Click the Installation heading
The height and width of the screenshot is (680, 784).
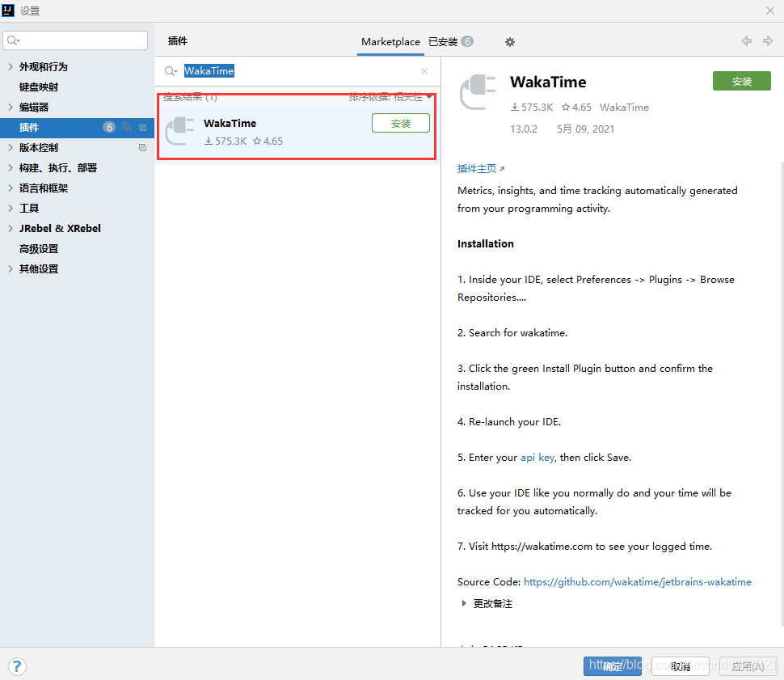(486, 243)
